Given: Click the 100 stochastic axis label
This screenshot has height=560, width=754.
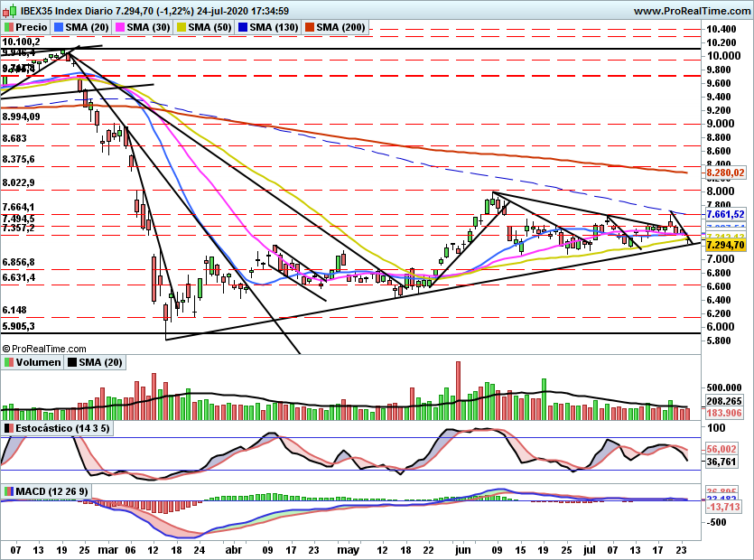Looking at the screenshot, I should pyautogui.click(x=716, y=428).
